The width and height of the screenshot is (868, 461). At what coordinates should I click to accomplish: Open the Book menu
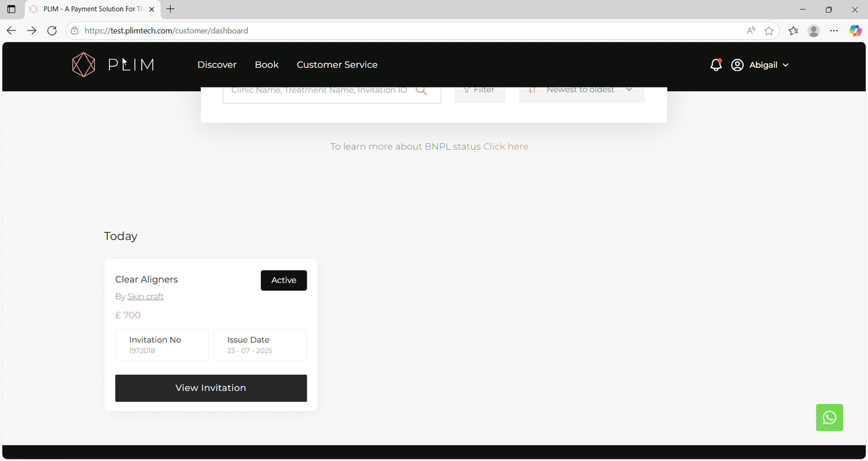(x=267, y=64)
